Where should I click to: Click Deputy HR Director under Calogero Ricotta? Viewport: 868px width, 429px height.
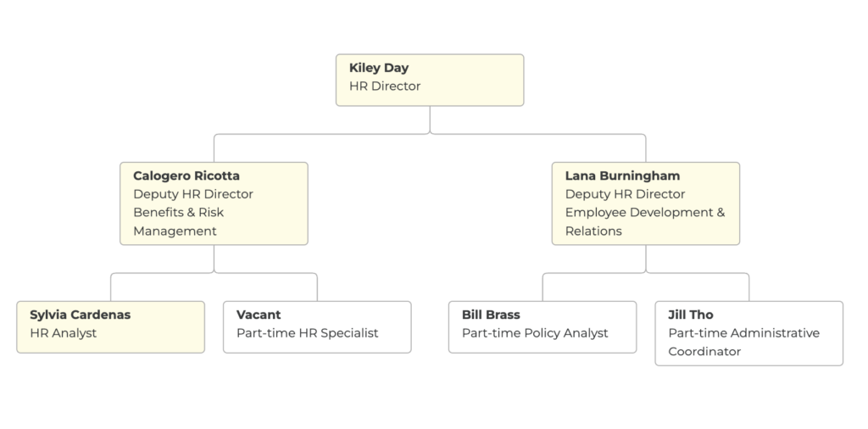tap(193, 194)
